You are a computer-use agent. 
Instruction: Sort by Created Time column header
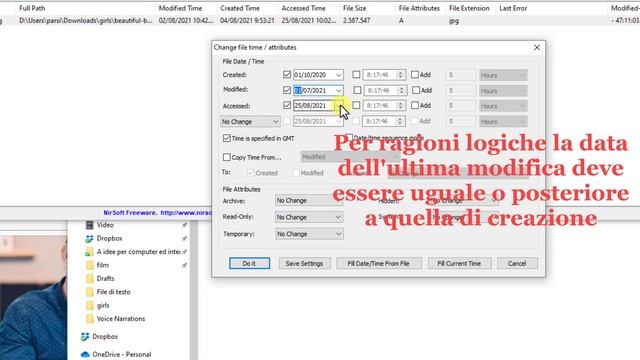(247, 8)
